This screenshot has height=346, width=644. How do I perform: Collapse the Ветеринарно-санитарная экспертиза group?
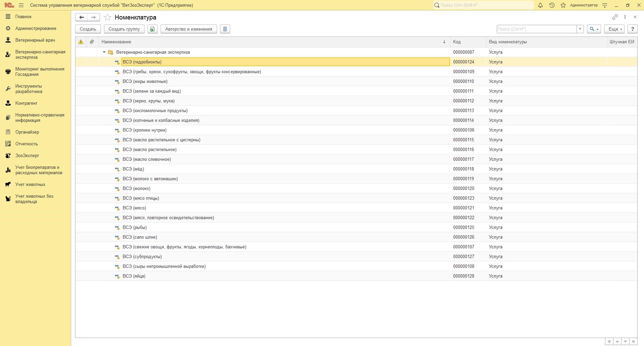[104, 52]
